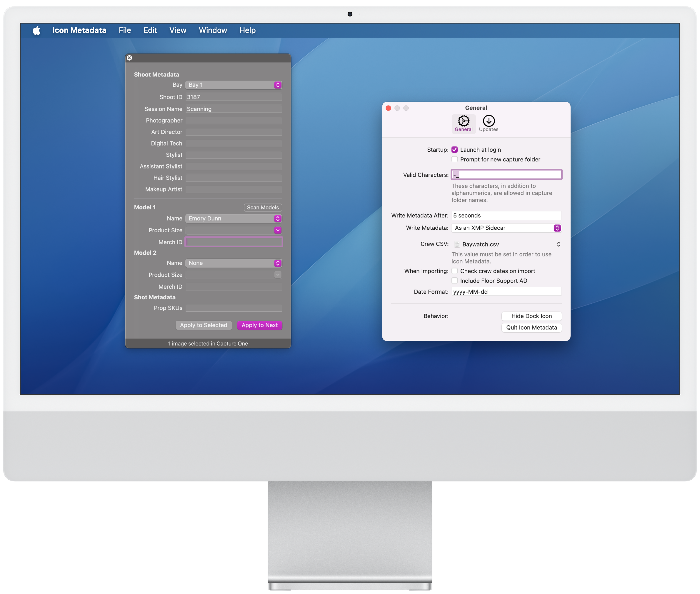
Task: Open Model 2 Name dropdown showing None
Action: pyautogui.click(x=234, y=263)
